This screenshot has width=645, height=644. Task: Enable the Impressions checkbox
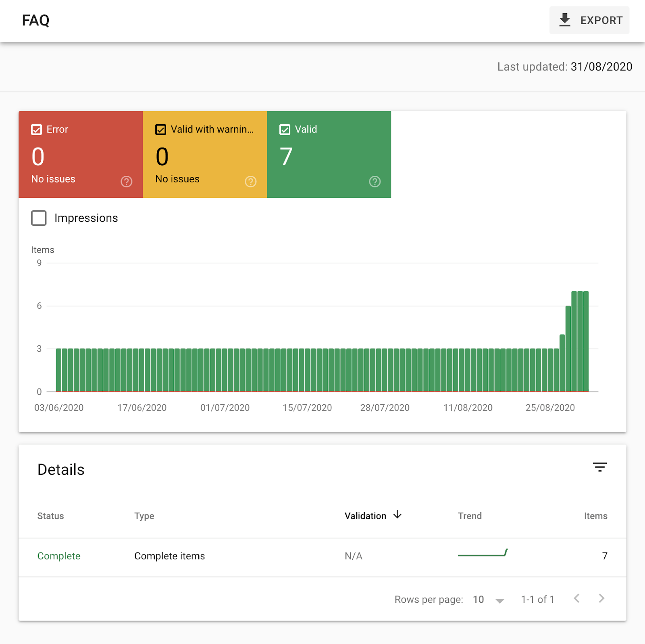coord(39,218)
